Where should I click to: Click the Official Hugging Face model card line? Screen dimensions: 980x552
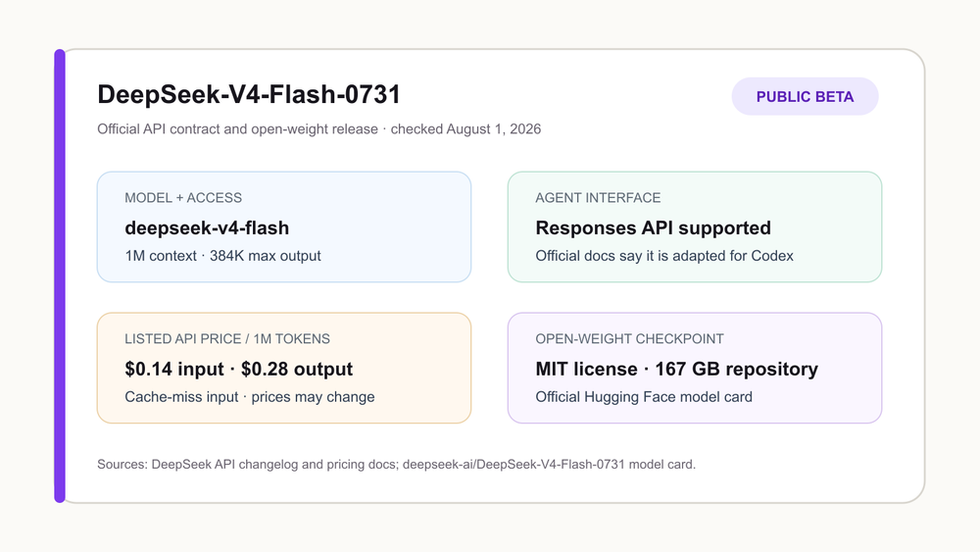(x=644, y=397)
